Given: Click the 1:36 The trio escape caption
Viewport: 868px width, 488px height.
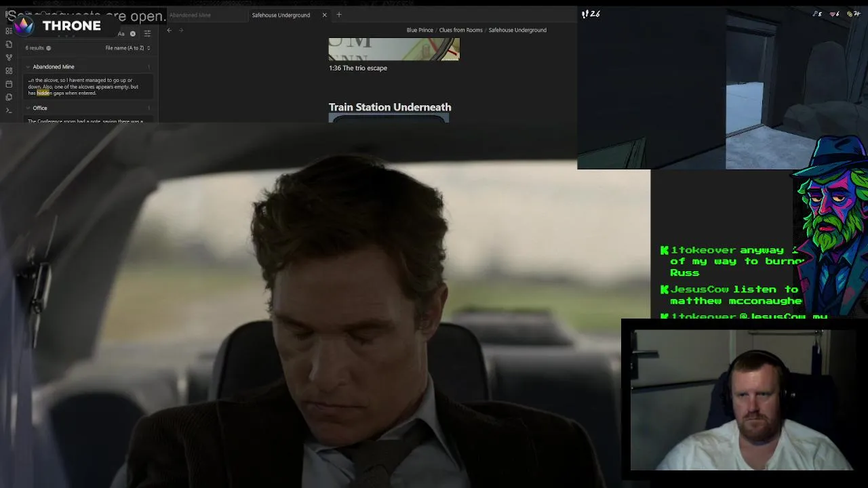Looking at the screenshot, I should pyautogui.click(x=358, y=68).
